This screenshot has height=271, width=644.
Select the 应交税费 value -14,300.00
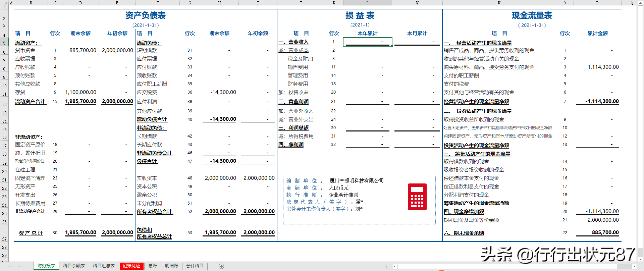pyautogui.click(x=223, y=92)
